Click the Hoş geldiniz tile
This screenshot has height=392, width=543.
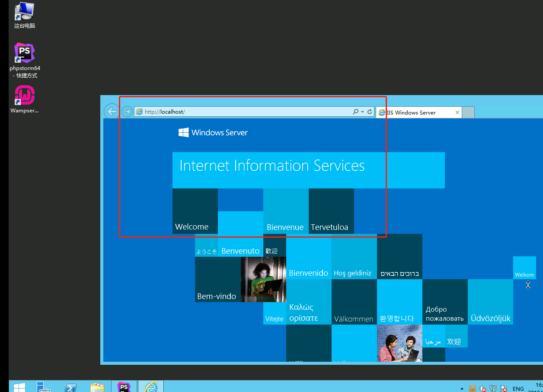pyautogui.click(x=354, y=257)
